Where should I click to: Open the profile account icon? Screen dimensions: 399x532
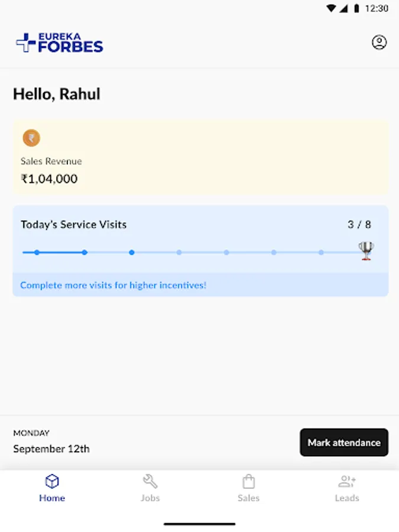[x=379, y=42]
